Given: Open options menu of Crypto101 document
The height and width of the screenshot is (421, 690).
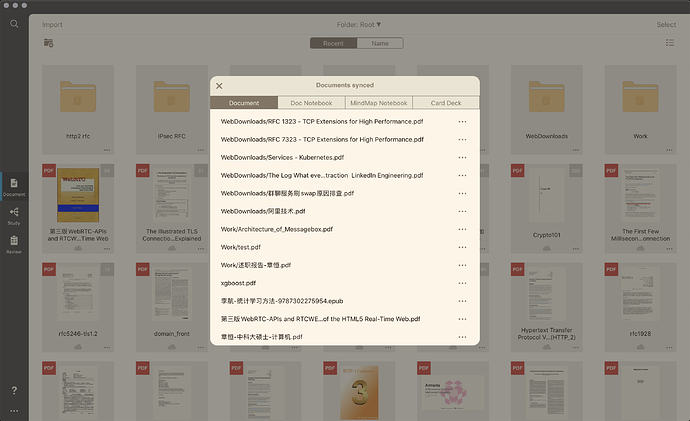Looking at the screenshot, I should 576,249.
